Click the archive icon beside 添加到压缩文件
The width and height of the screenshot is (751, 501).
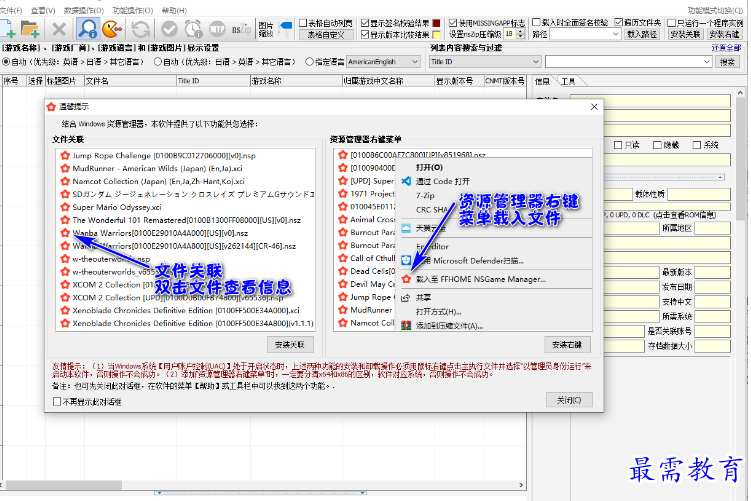pyautogui.click(x=406, y=326)
